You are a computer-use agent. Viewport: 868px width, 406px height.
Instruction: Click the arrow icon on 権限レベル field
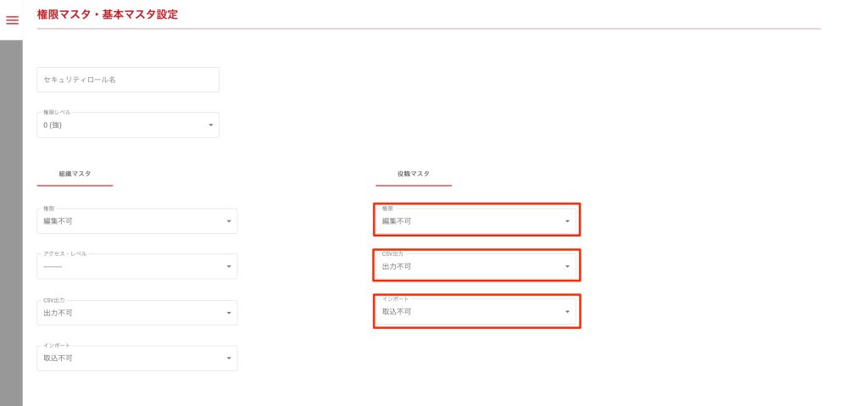(211, 125)
